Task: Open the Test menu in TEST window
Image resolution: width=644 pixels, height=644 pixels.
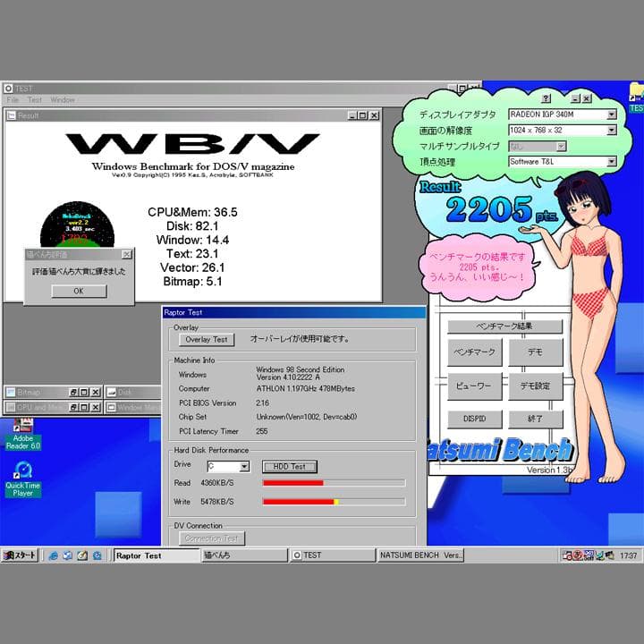Action: (35, 100)
